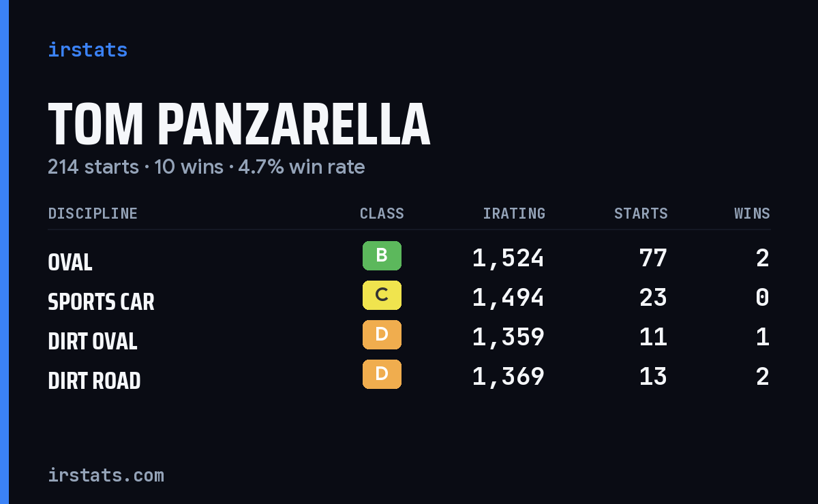
Task: Click the TOM PANZARELLA driver name
Action: (239, 125)
